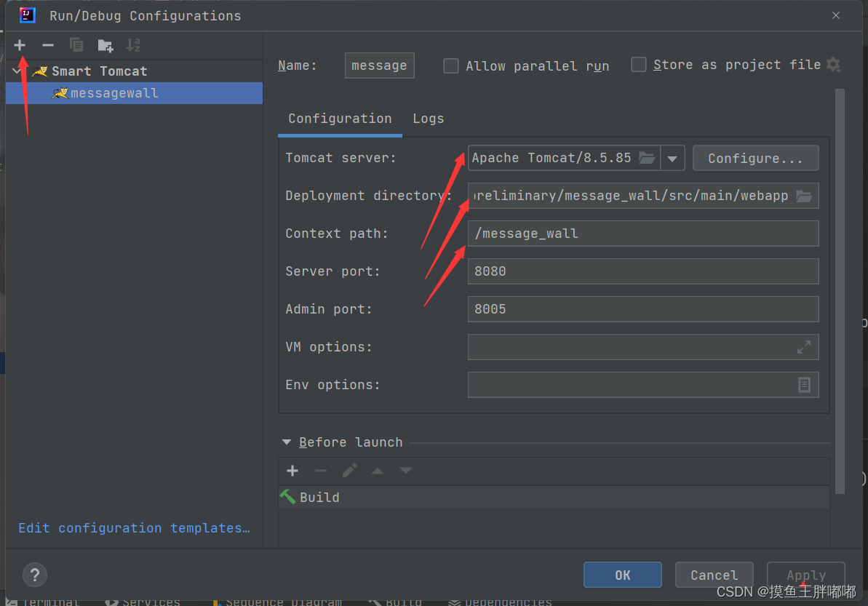Screen dimensions: 868x606
Task: Open Edit configuration templates link
Action: [135, 528]
